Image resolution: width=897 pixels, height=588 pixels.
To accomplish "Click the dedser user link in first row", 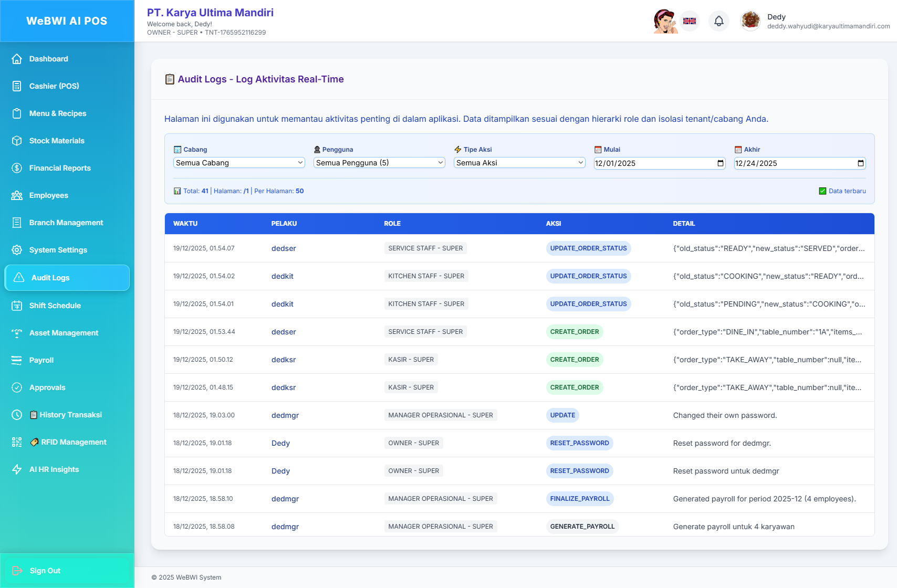I will [284, 248].
